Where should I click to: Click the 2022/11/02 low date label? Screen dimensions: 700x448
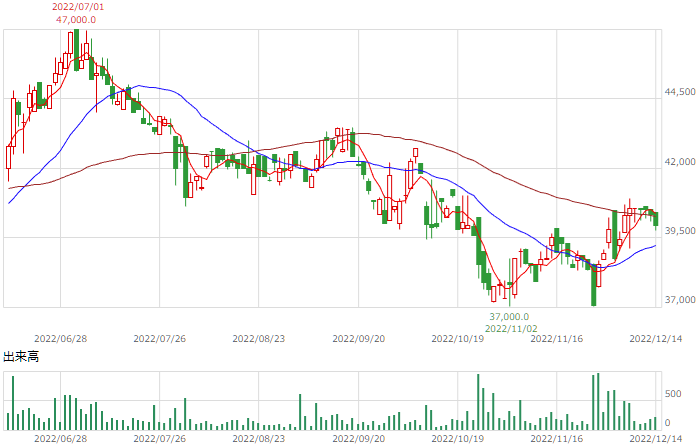[x=511, y=329]
